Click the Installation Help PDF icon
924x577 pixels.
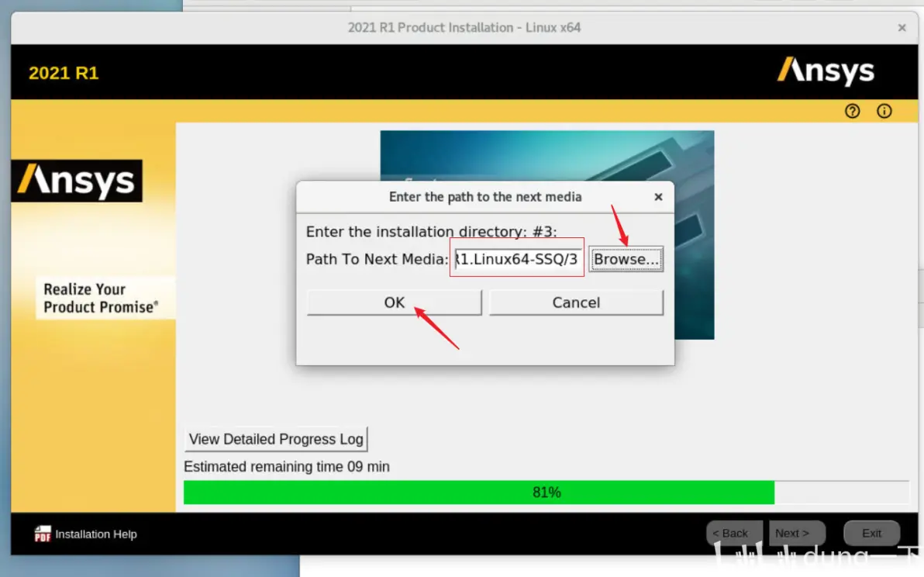pyautogui.click(x=43, y=534)
